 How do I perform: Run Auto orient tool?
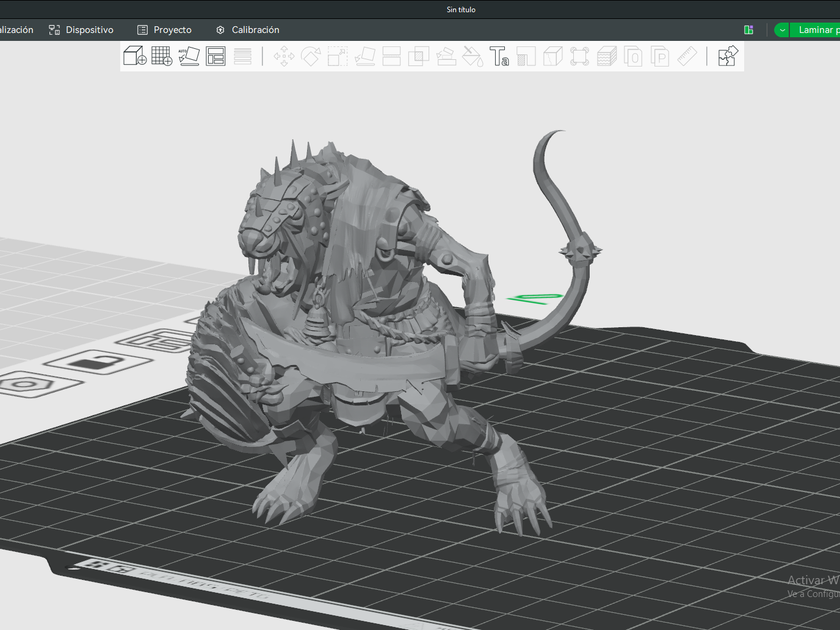click(x=189, y=56)
